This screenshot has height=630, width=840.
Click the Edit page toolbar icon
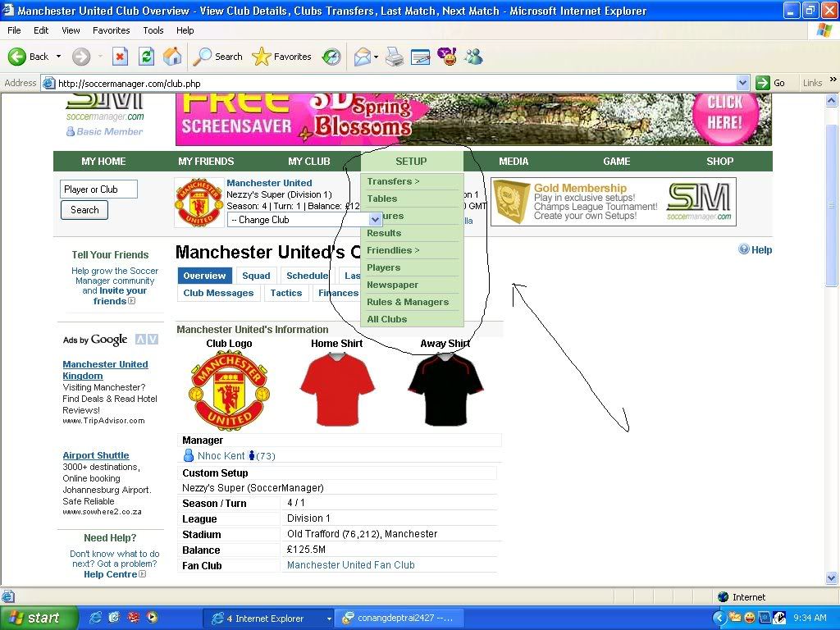[421, 57]
